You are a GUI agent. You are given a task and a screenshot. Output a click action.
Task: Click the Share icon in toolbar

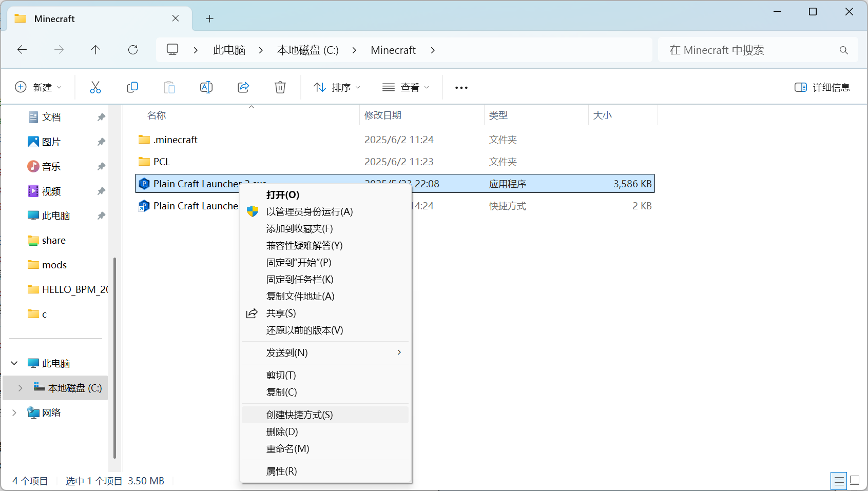(243, 87)
